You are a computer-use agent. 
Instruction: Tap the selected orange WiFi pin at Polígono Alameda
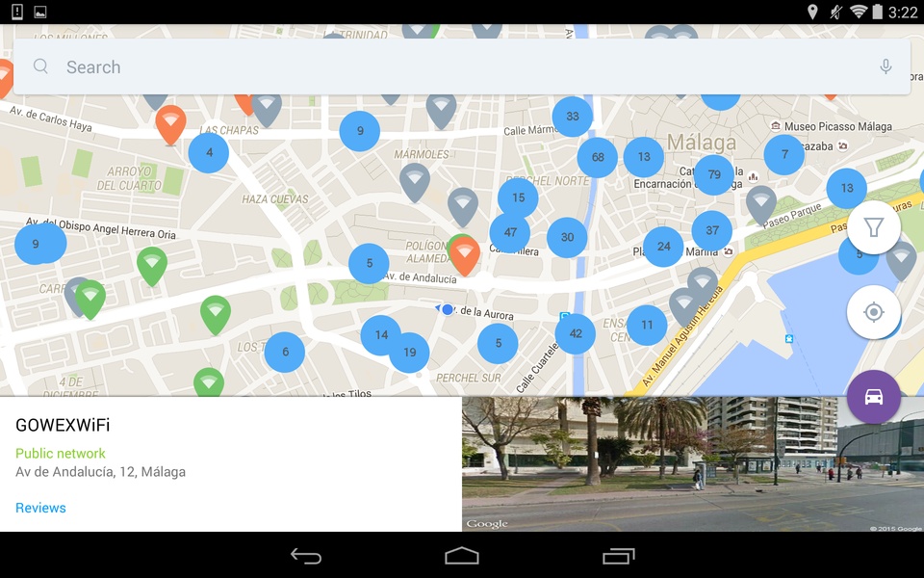point(464,255)
